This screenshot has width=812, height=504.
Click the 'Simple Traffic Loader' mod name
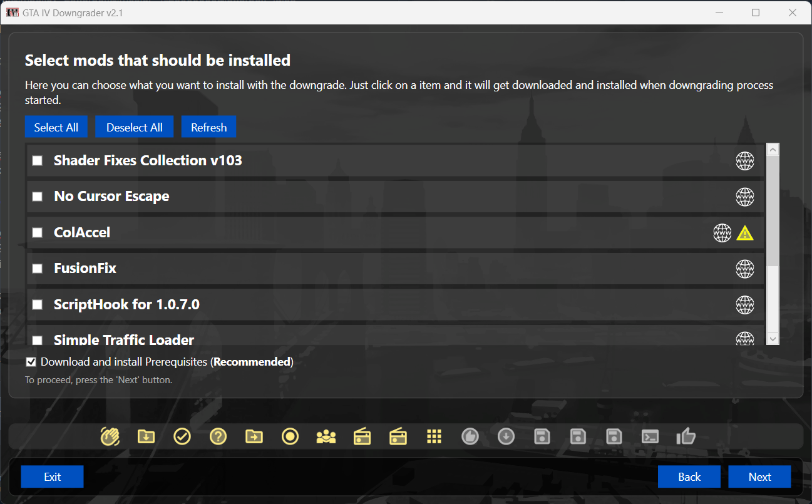point(124,340)
